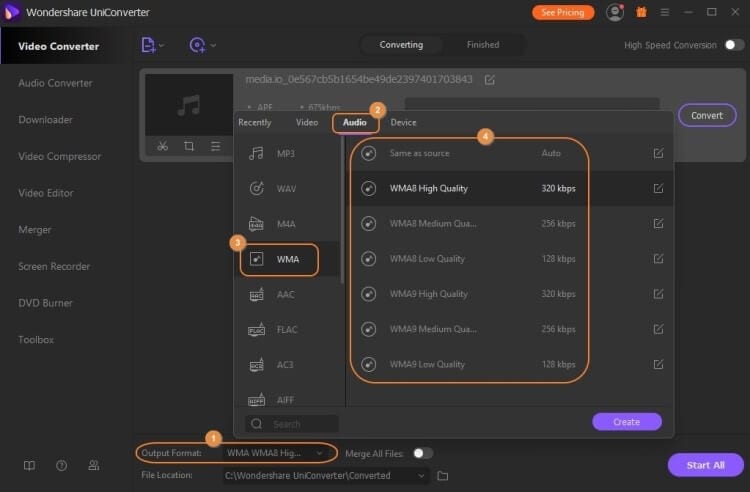Select WMA8 Low Quality 128 kbps
Screen dimensions: 750x492
[x=510, y=259]
